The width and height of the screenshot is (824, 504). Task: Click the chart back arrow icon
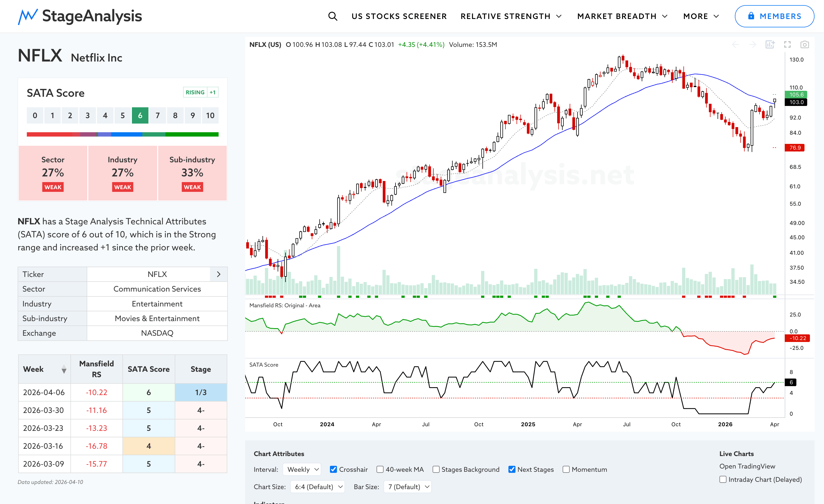(735, 44)
